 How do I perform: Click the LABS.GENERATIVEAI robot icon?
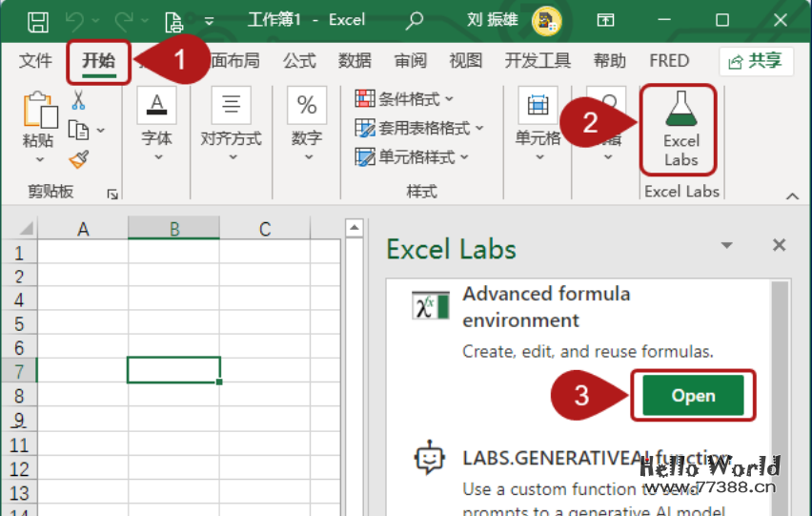click(429, 458)
